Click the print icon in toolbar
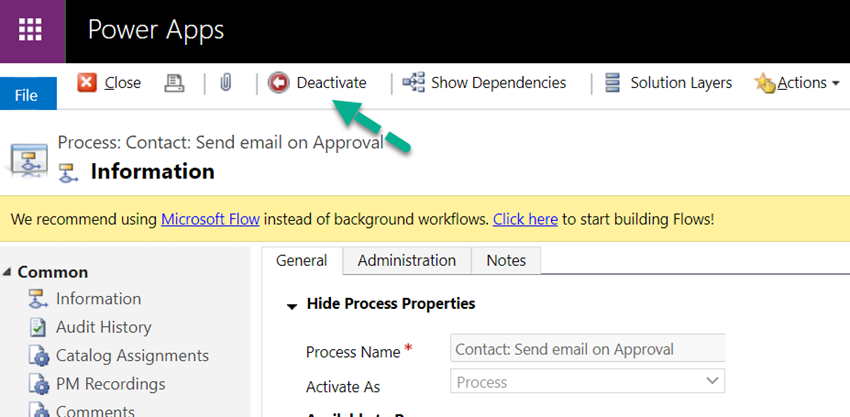Viewport: 850px width, 417px height. pos(174,83)
